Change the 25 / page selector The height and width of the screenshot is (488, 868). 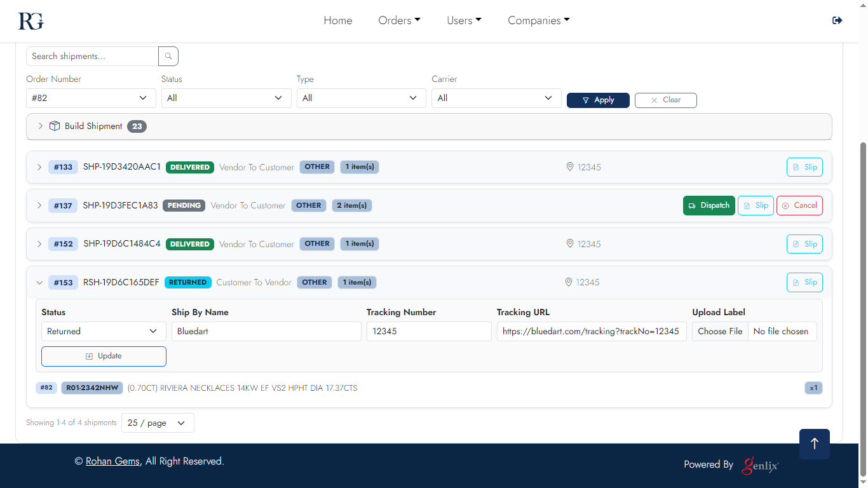coord(157,423)
